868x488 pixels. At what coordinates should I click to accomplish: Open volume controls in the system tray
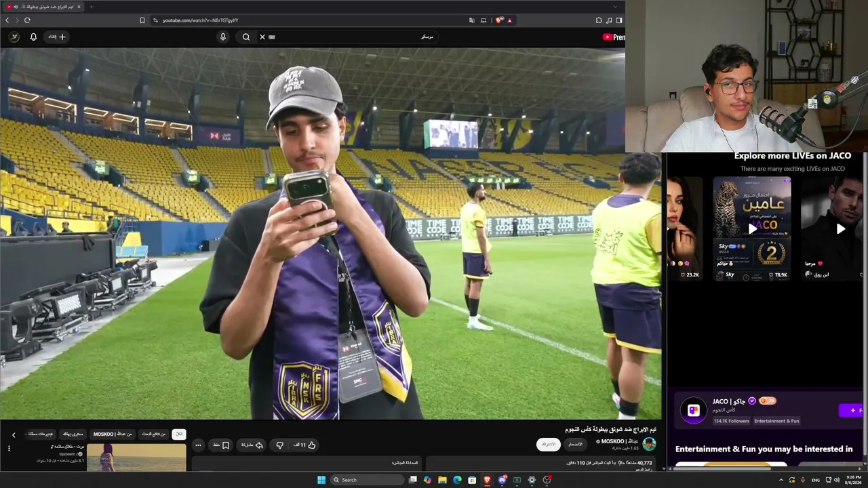tap(836, 480)
